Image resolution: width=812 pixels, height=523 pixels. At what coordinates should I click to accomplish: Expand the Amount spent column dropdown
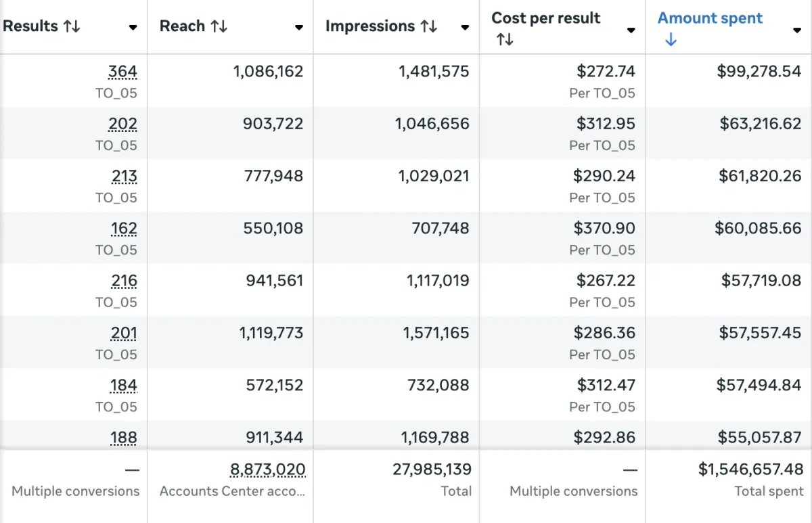(797, 30)
